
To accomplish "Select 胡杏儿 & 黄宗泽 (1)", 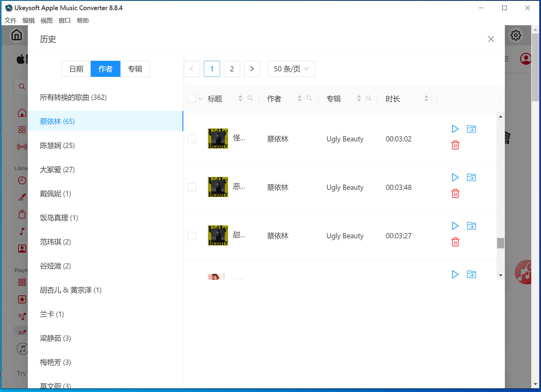I will [106, 290].
